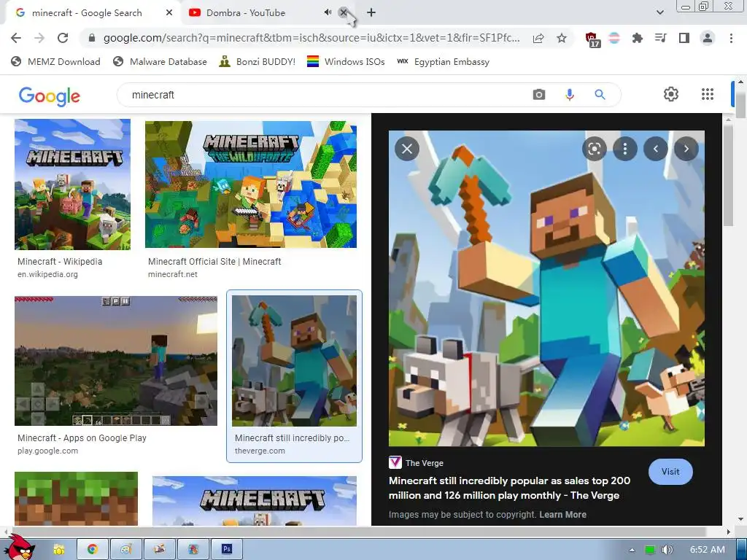
Task: Click the play.google.com source text
Action: (47, 451)
